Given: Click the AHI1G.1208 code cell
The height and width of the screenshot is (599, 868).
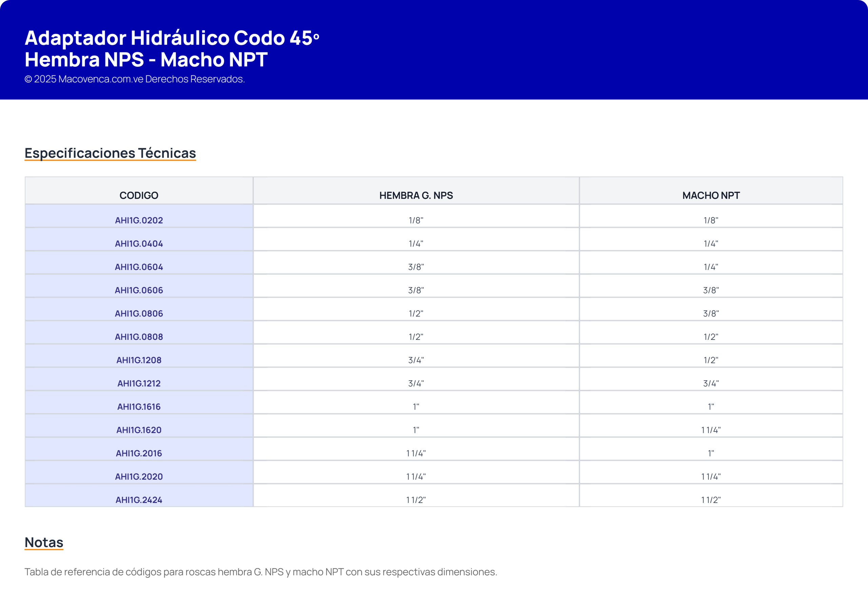Looking at the screenshot, I should coord(139,360).
